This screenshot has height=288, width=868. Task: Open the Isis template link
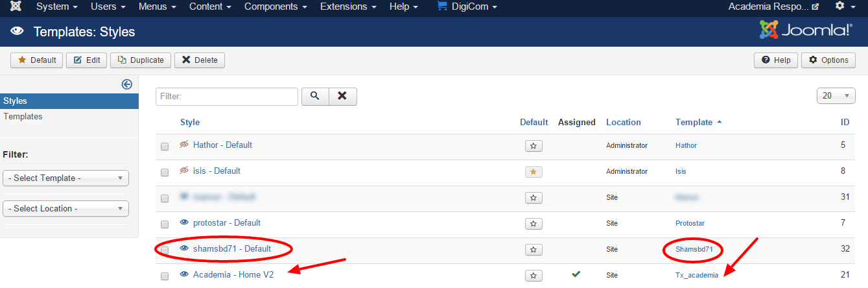pos(681,172)
